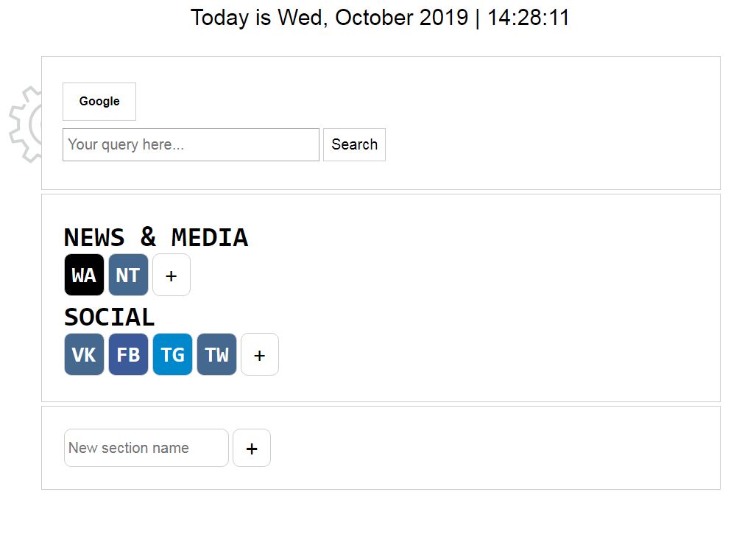Open settings via the gear icon
Viewport: 756px width, 548px height.
(x=25, y=124)
